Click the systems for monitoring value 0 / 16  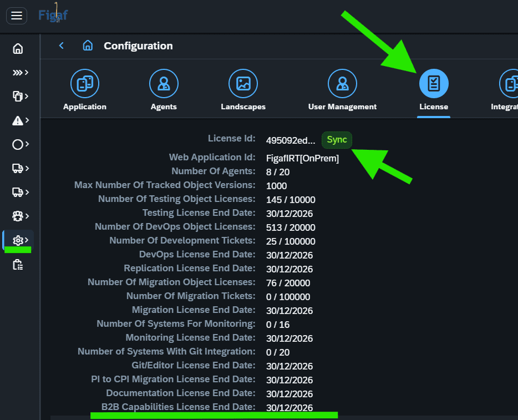point(277,325)
